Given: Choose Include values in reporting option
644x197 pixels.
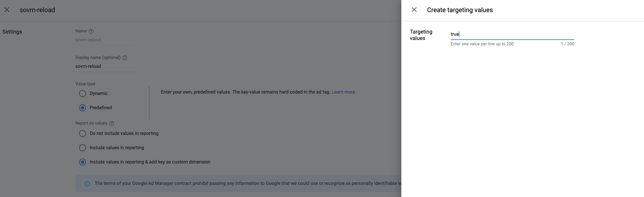Looking at the screenshot, I should [83, 148].
